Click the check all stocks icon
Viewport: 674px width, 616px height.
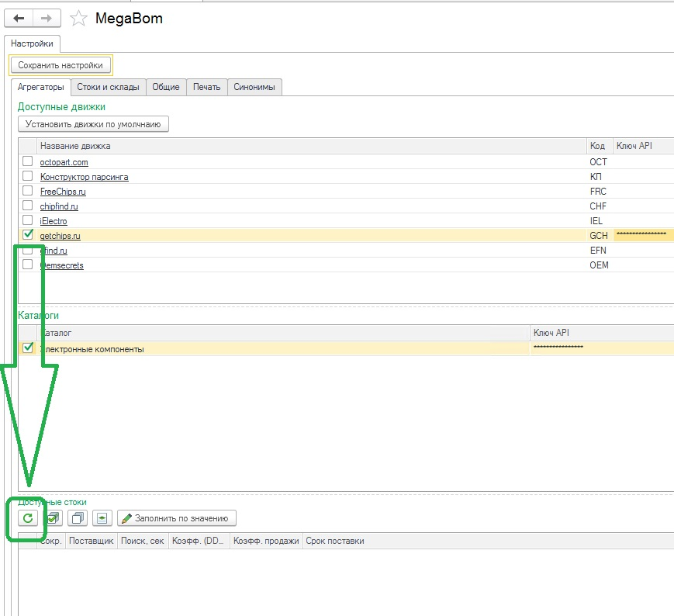point(53,518)
